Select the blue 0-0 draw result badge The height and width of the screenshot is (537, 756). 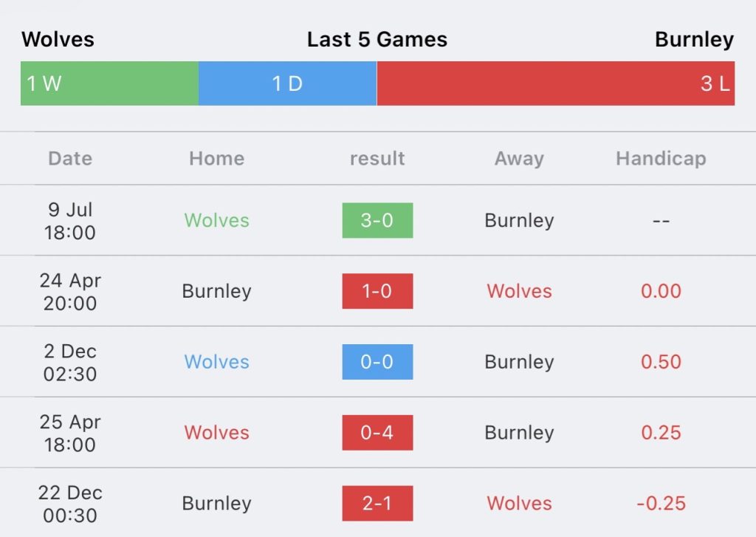tap(377, 362)
